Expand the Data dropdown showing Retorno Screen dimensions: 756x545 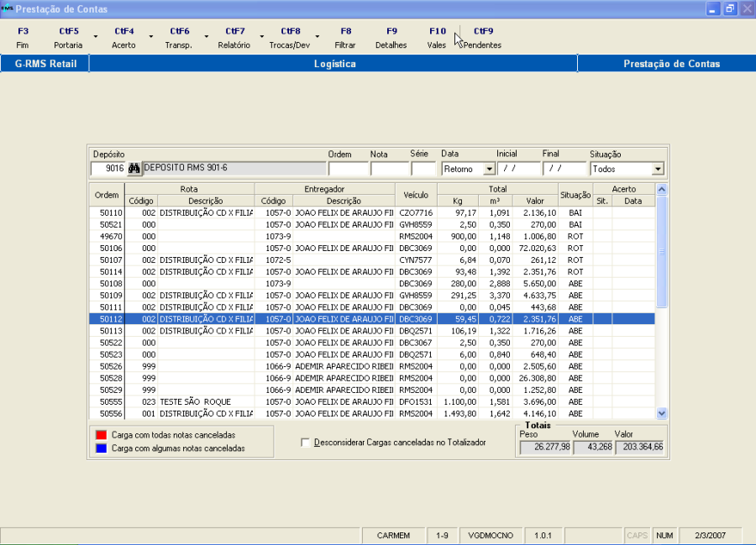(489, 169)
